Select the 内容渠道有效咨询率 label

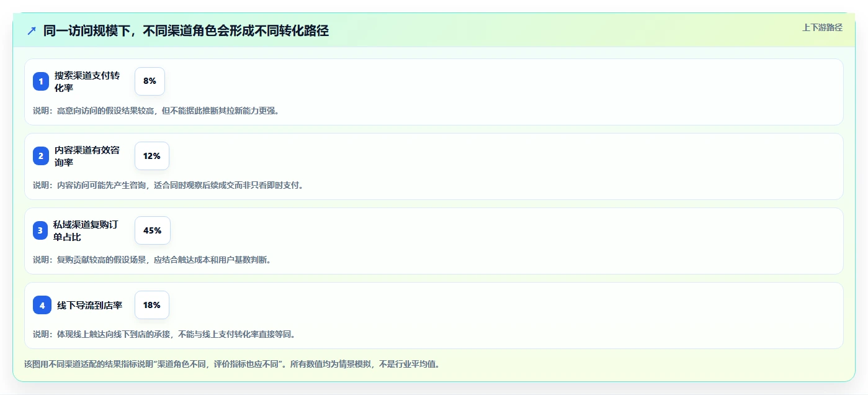coord(87,156)
